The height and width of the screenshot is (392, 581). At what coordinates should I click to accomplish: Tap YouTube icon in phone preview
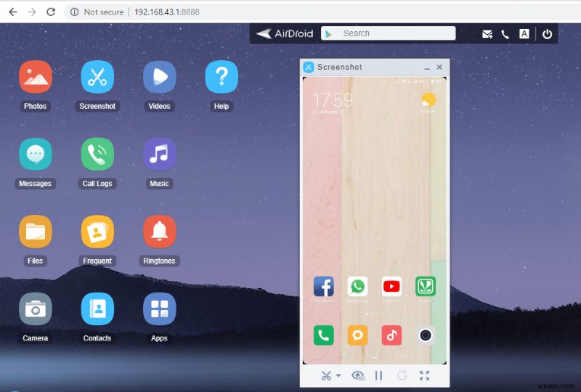pyautogui.click(x=391, y=287)
